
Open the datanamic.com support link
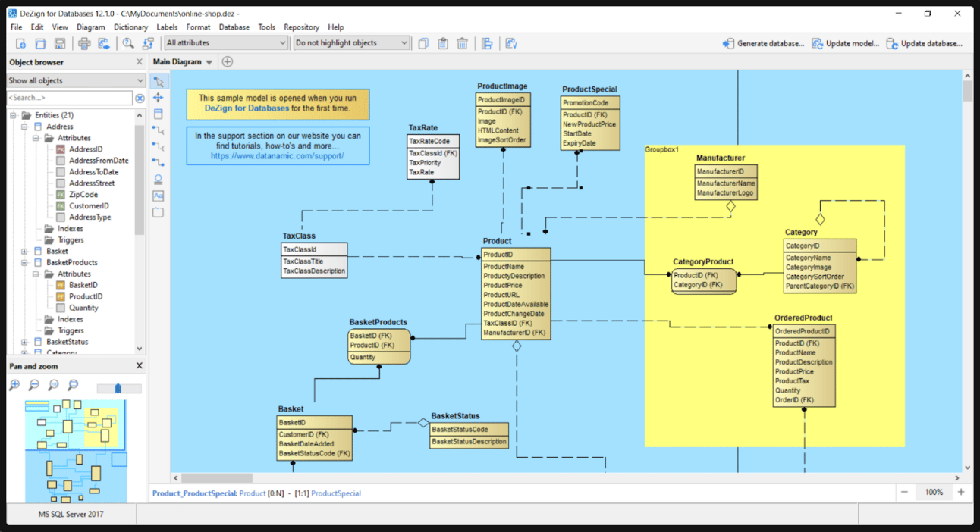[277, 156]
